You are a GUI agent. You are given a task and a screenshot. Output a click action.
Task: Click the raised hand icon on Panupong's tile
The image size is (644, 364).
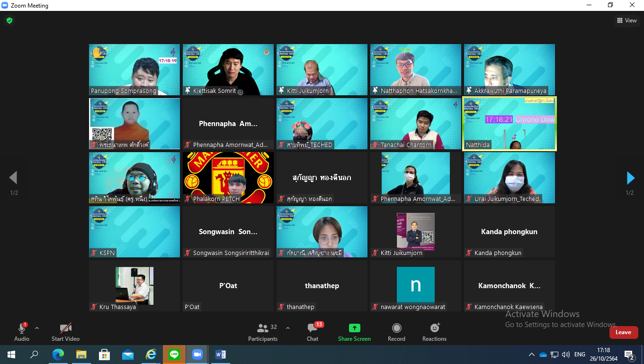pos(97,52)
